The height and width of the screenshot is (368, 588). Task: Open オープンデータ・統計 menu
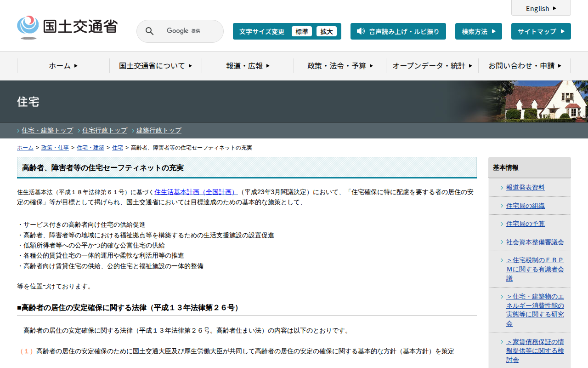(432, 66)
